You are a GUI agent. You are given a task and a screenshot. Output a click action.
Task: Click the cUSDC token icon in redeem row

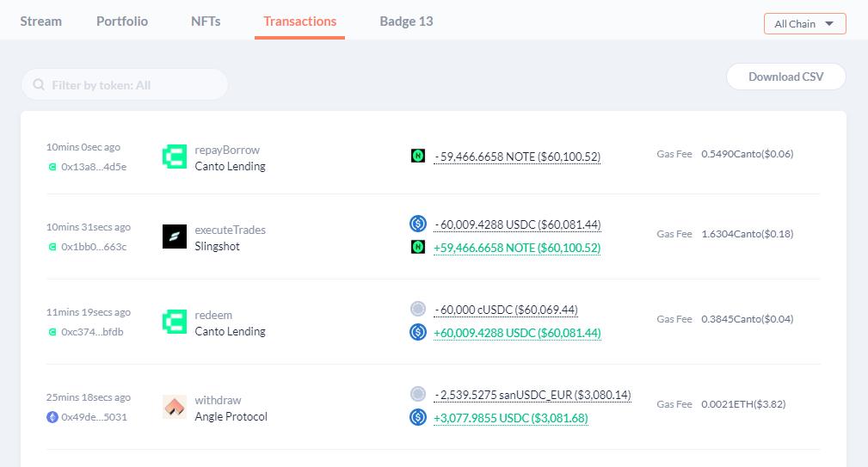(x=418, y=309)
